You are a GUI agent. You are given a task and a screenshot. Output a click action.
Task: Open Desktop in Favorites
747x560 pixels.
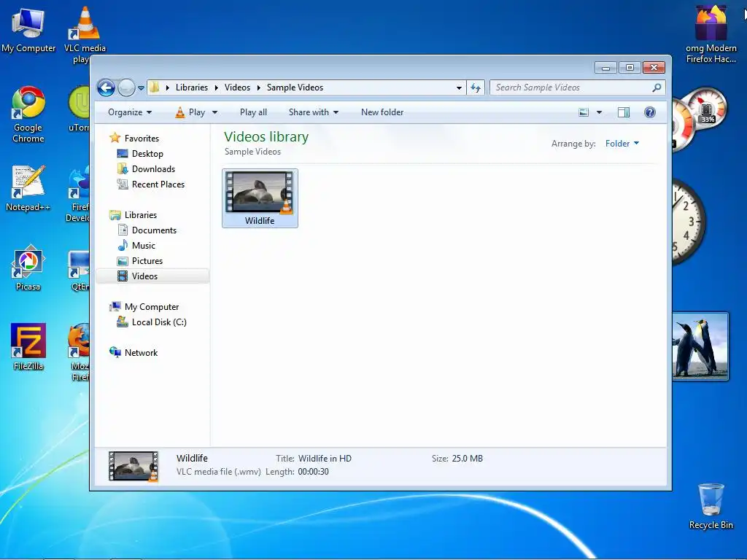(x=147, y=154)
